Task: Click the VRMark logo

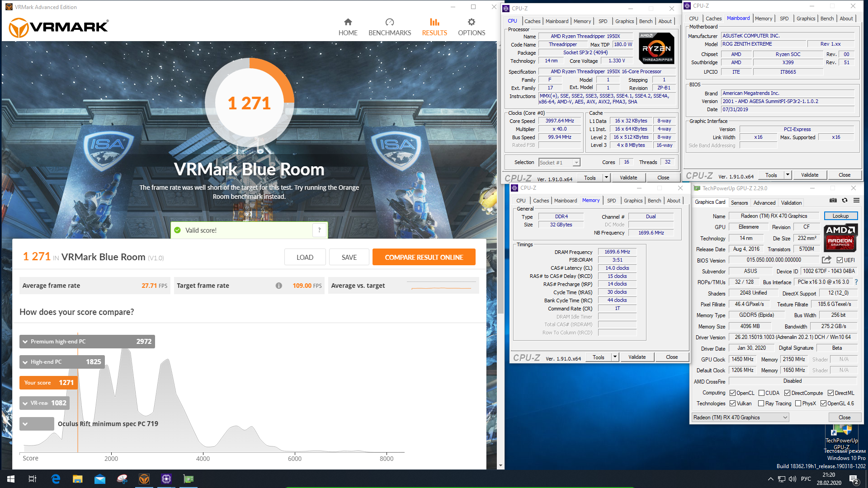Action: [x=59, y=27]
